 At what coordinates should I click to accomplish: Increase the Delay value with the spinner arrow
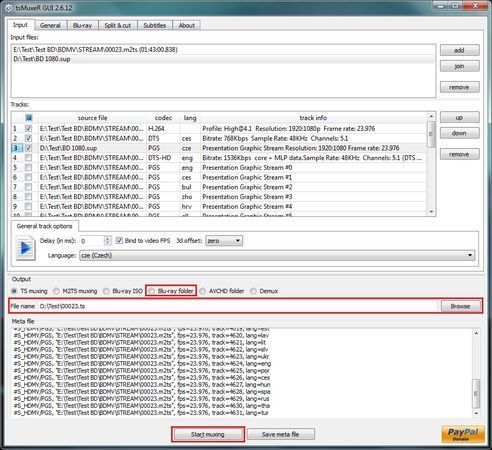(x=107, y=238)
